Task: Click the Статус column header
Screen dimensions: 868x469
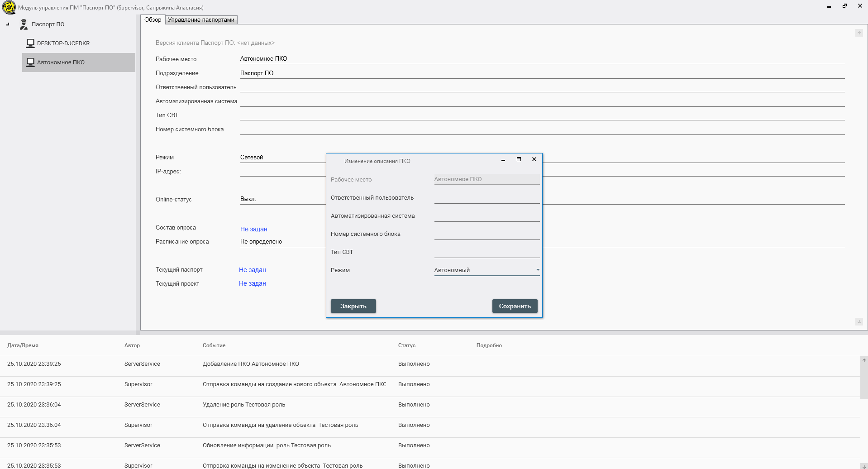Action: tap(407, 345)
